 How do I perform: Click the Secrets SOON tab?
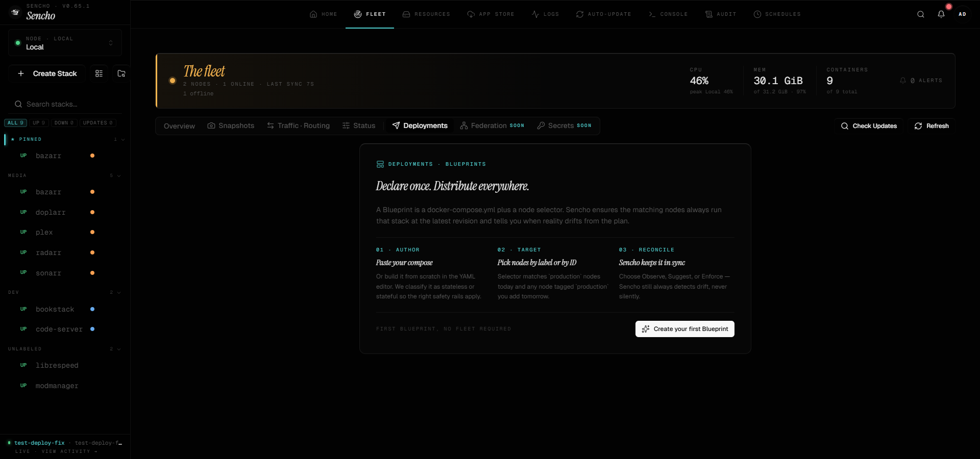coord(564,126)
